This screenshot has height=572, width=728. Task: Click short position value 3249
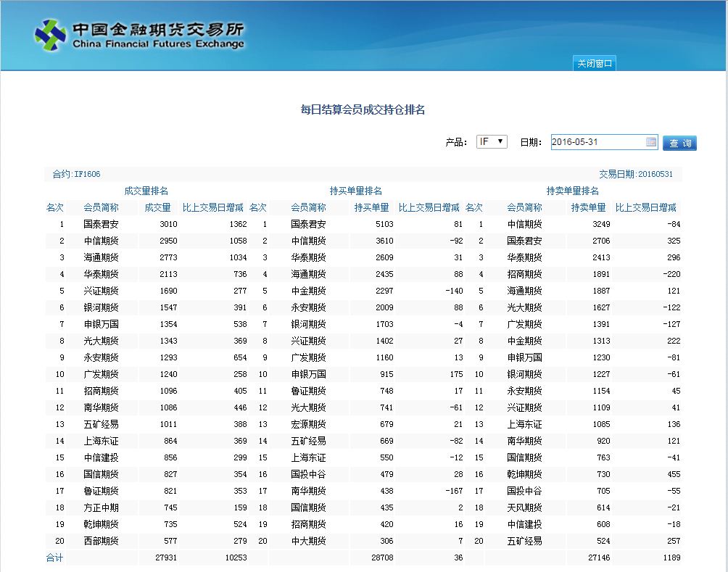tap(601, 224)
